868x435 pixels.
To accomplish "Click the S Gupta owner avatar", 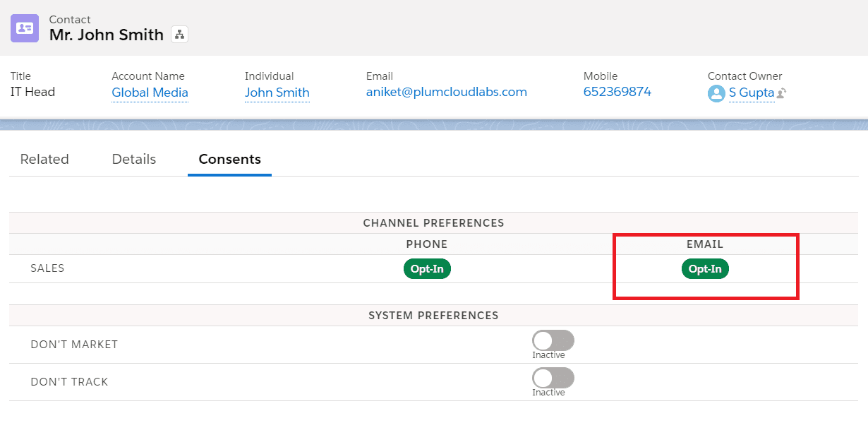I will [x=717, y=93].
